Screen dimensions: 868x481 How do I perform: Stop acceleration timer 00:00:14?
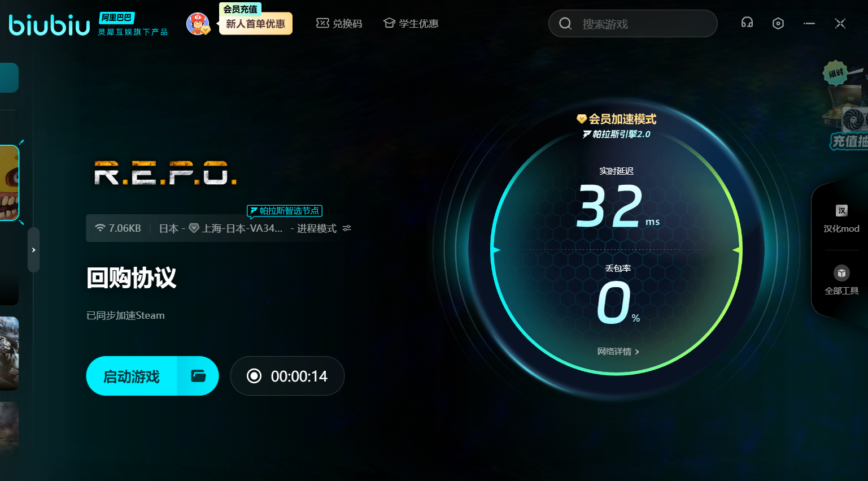click(287, 376)
